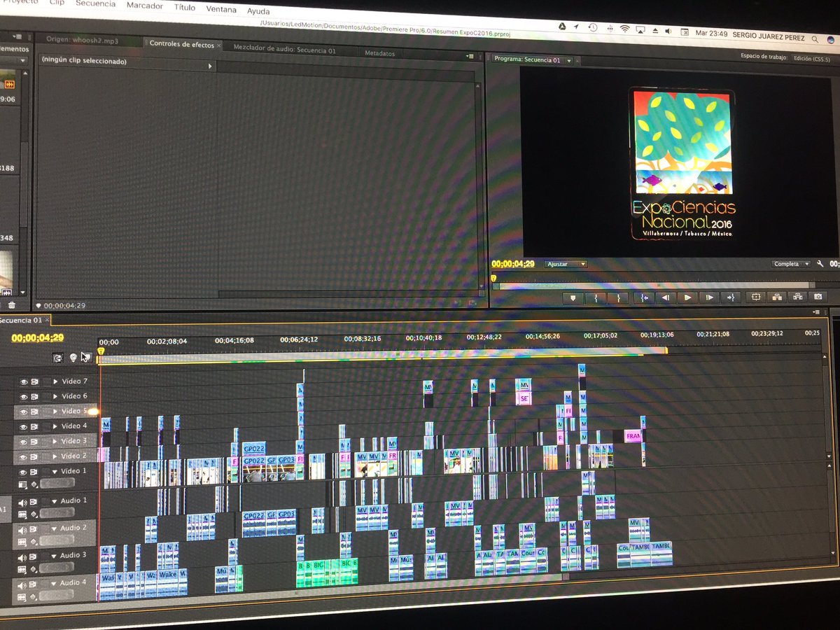Switch to Origen: whoosh2.mp3 tab
The height and width of the screenshot is (630, 840).
tap(82, 41)
